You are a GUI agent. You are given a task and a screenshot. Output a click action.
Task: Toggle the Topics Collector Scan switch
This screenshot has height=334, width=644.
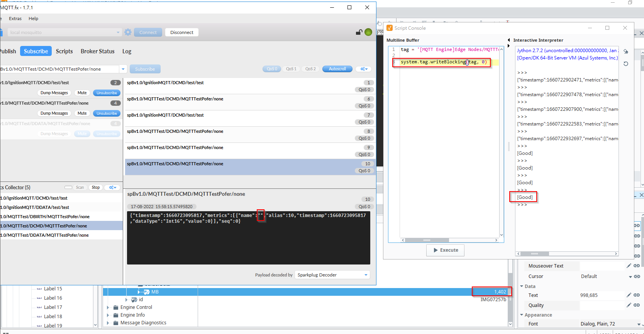click(x=68, y=187)
